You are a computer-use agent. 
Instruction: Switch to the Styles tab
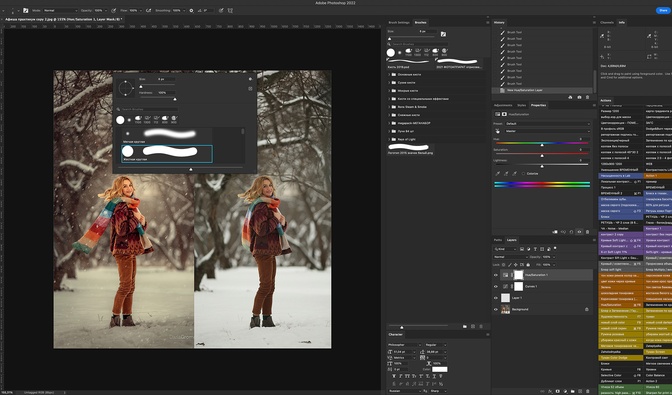(522, 105)
